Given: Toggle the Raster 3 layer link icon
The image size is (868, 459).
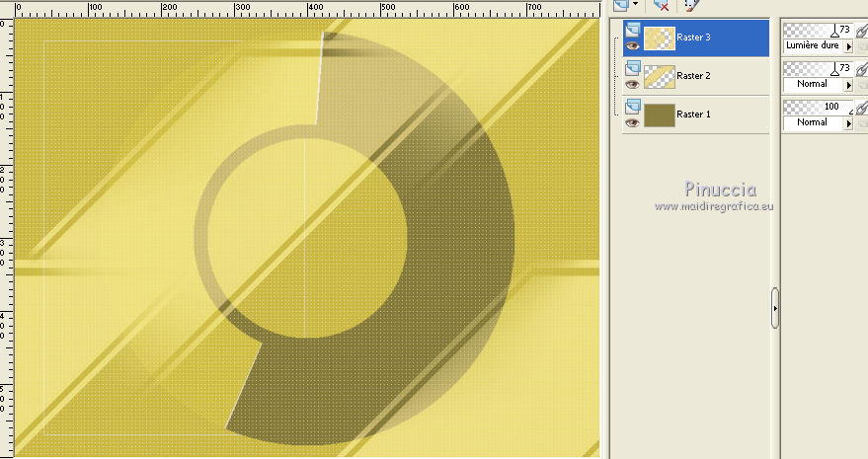Looking at the screenshot, I should (x=861, y=31).
